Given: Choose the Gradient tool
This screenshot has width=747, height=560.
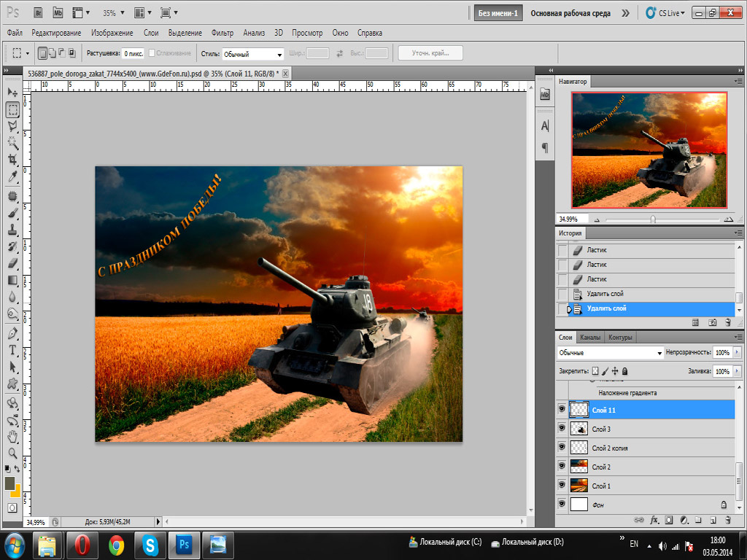Looking at the screenshot, I should coord(12,280).
